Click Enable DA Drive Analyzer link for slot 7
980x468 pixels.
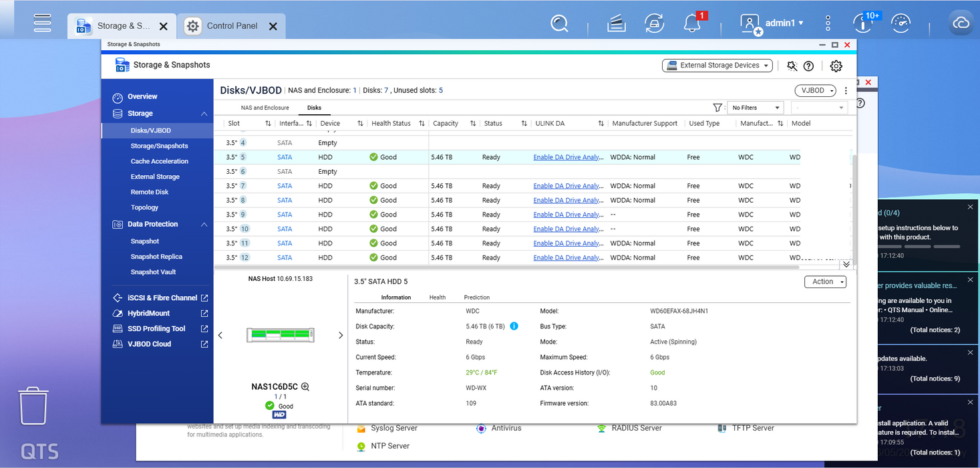568,187
